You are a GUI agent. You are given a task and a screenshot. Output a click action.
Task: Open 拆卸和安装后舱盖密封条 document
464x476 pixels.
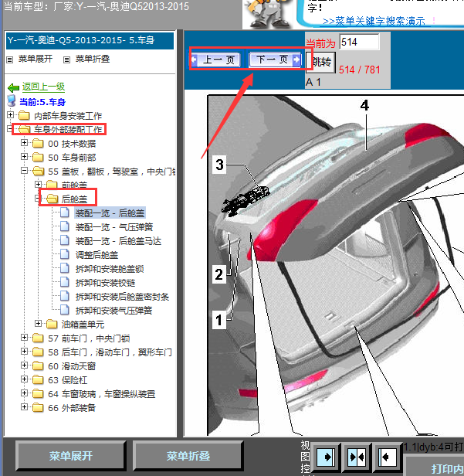pyautogui.click(x=122, y=297)
